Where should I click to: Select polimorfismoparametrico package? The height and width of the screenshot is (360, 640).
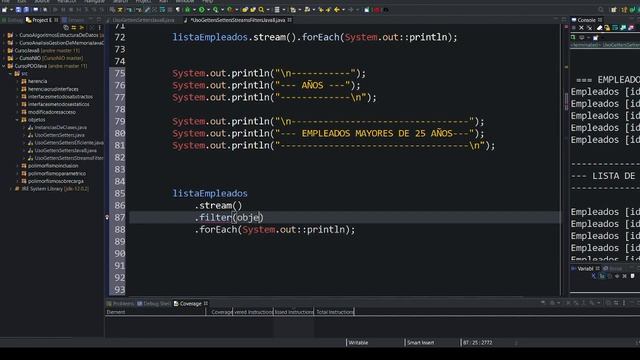pos(57,173)
